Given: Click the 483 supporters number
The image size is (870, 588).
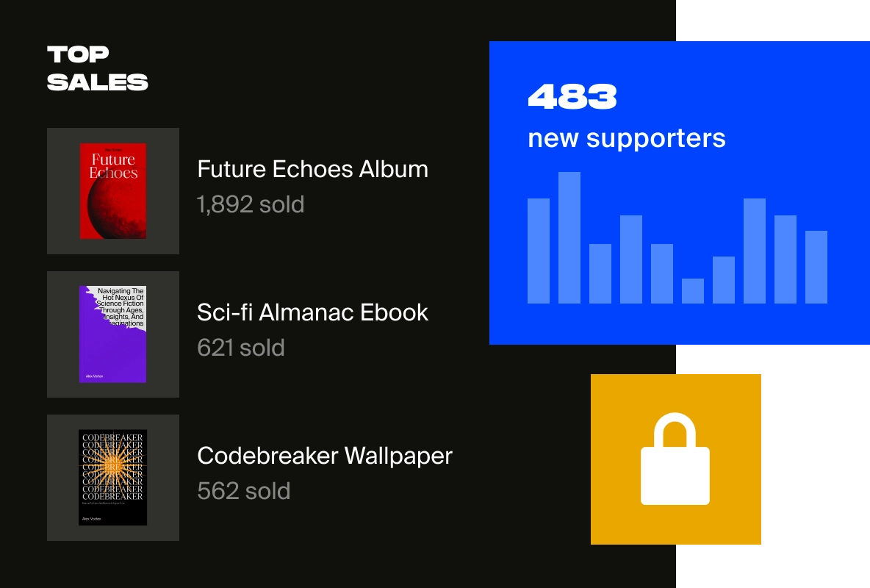Looking at the screenshot, I should [572, 97].
